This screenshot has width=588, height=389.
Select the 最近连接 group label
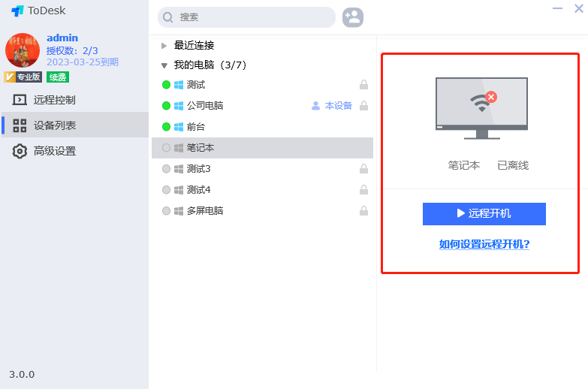point(194,45)
